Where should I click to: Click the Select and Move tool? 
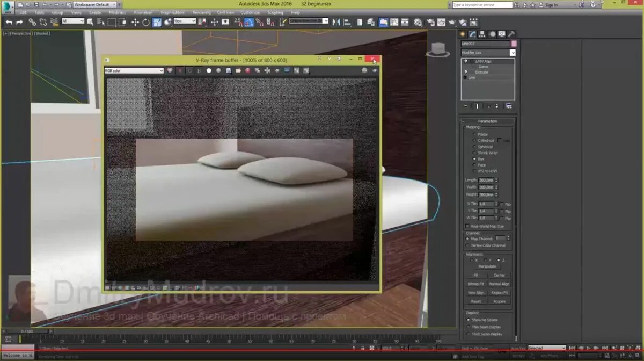tap(135, 22)
